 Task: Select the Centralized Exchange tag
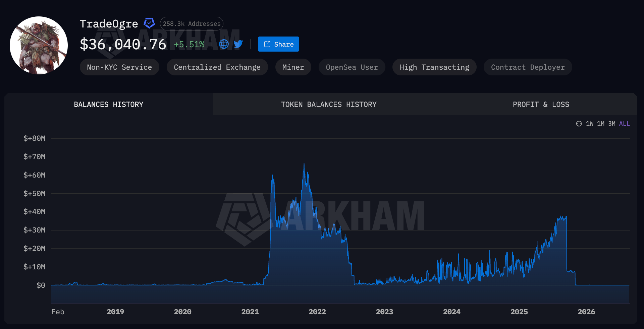click(x=217, y=67)
